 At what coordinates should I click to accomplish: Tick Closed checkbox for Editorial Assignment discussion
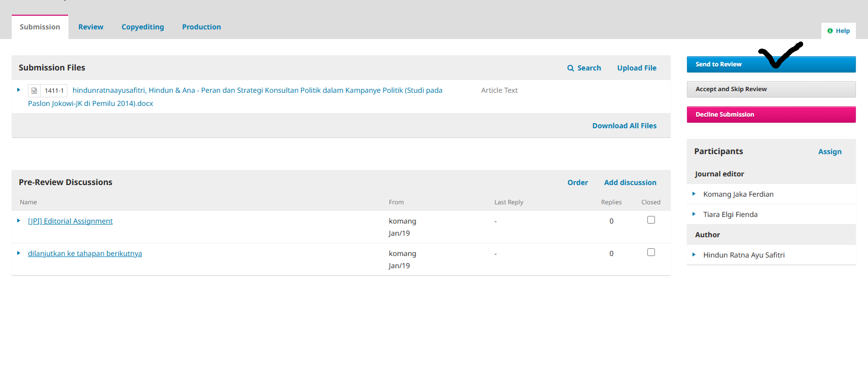[651, 220]
